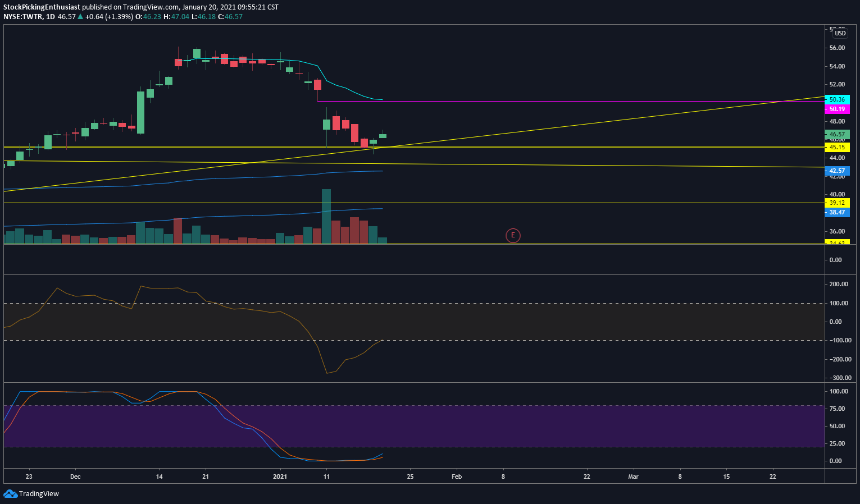Screen dimensions: 860x504
Task: Open the StockPickingEnthusiast author name
Action: (x=42, y=7)
